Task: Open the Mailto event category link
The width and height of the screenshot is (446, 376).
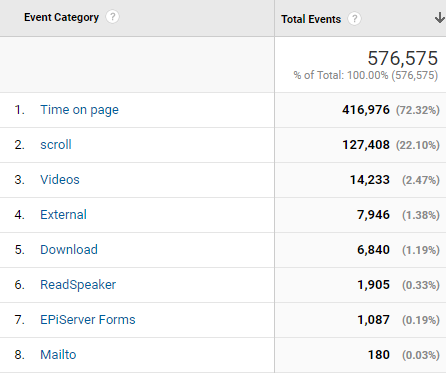Action: 58,355
